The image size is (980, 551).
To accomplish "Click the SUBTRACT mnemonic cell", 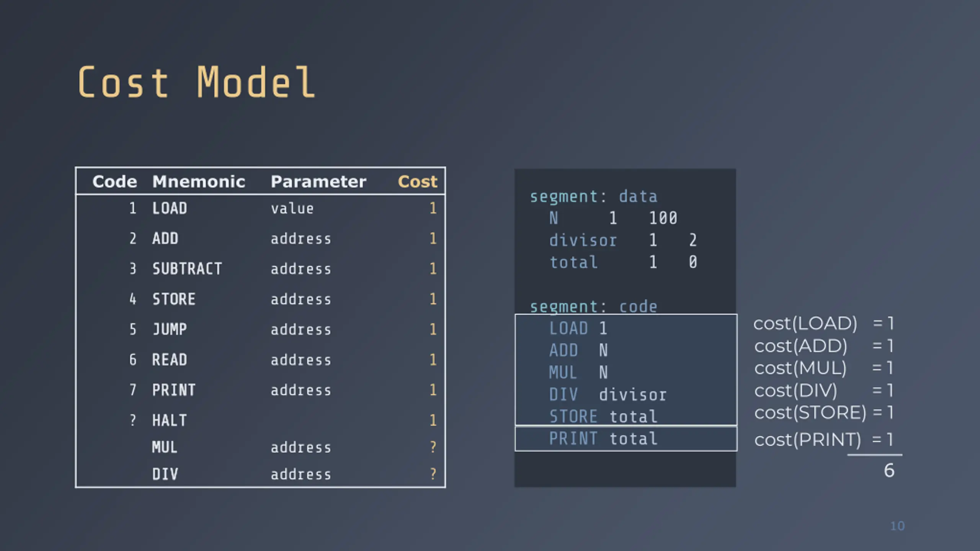I will tap(187, 269).
